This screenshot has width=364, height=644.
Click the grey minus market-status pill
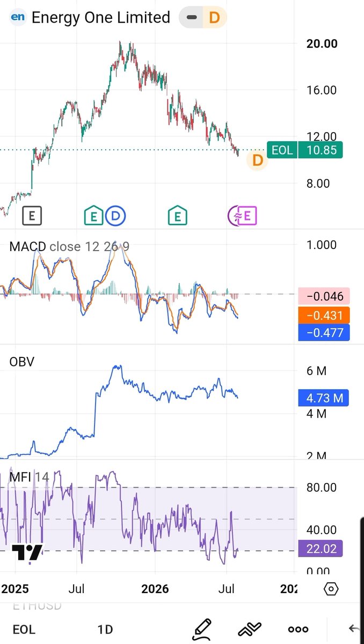[191, 18]
